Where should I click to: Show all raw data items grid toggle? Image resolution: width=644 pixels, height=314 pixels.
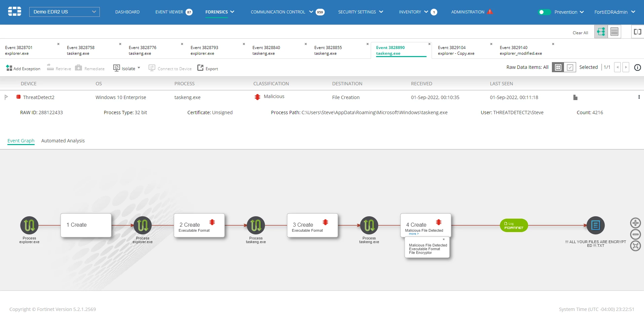tap(558, 68)
